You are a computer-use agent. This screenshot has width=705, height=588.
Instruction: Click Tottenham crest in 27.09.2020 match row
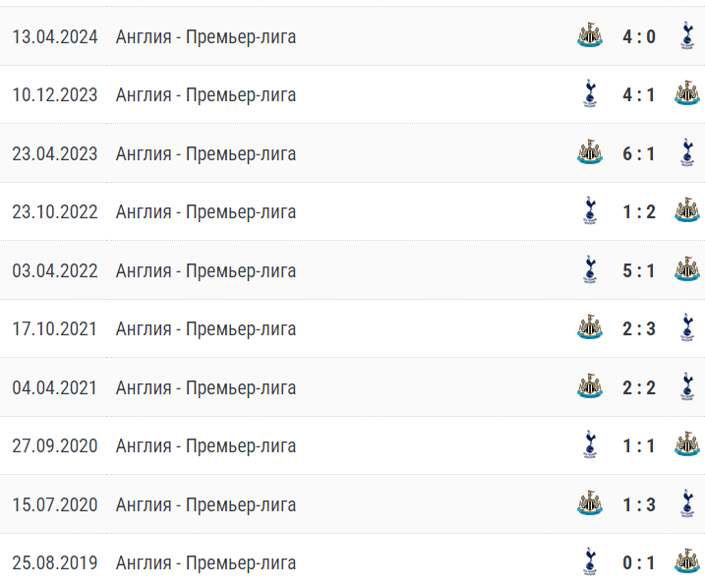[589, 444]
